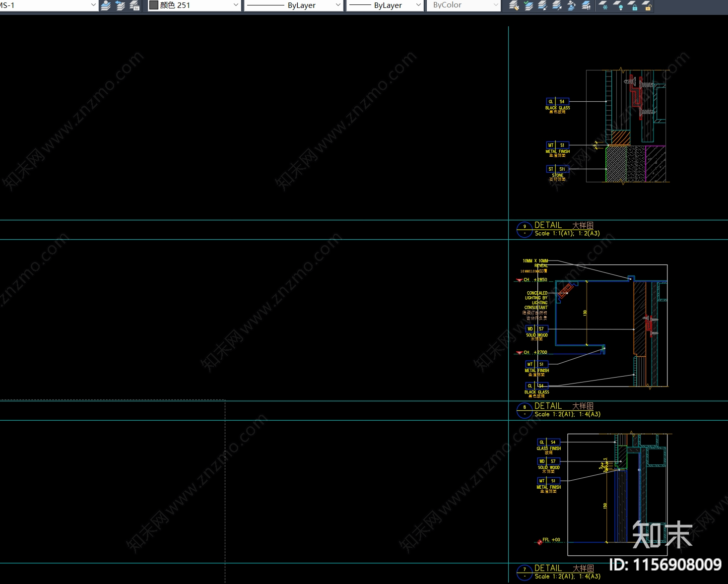Viewport: 728px width, 584px height.
Task: Click the METAL FINISH label in detail 7
Action: click(549, 487)
